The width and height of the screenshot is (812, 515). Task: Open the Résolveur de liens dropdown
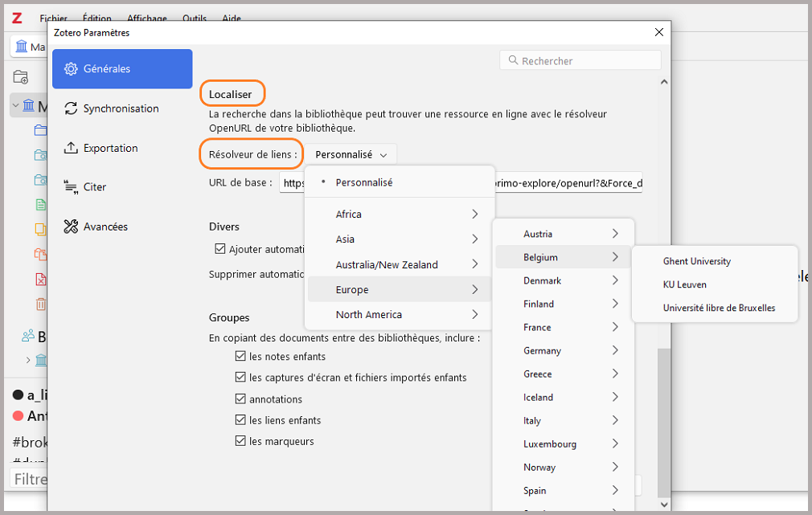click(351, 155)
